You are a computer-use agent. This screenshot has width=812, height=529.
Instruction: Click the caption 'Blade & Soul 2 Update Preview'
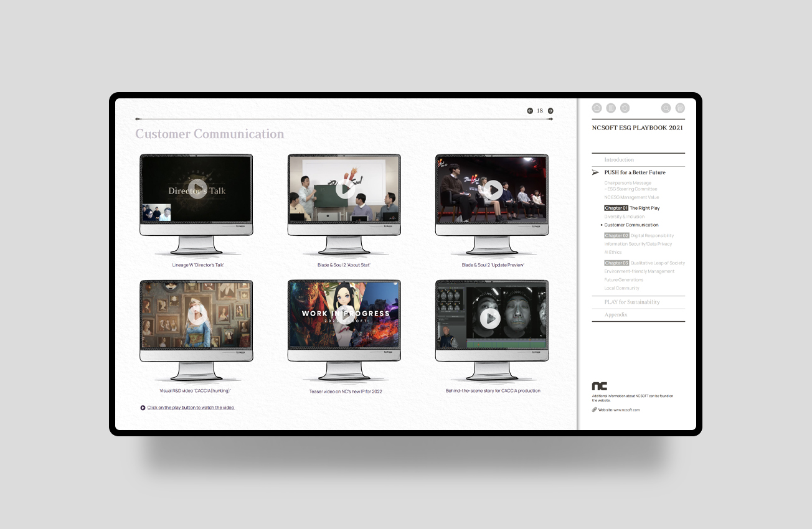pos(493,265)
